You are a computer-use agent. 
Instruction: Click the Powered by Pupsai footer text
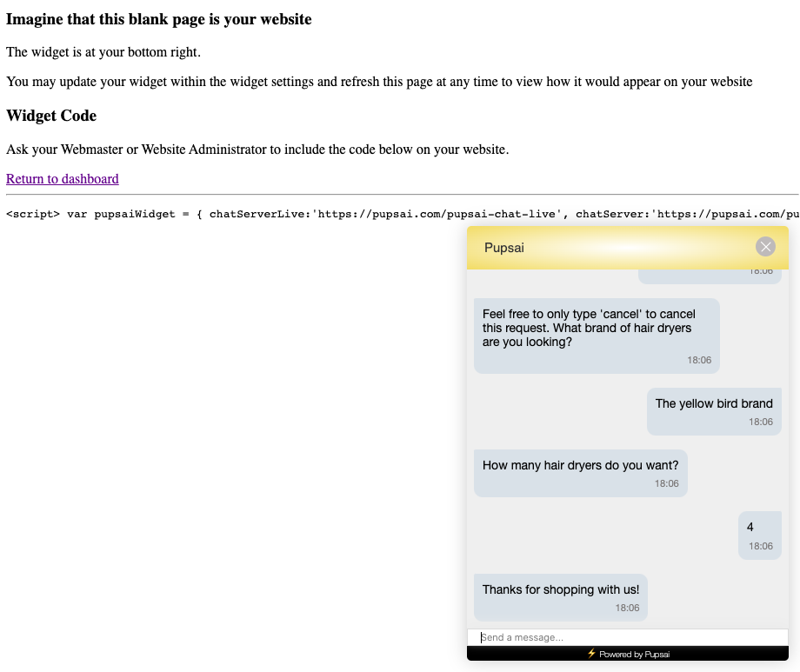[634, 654]
